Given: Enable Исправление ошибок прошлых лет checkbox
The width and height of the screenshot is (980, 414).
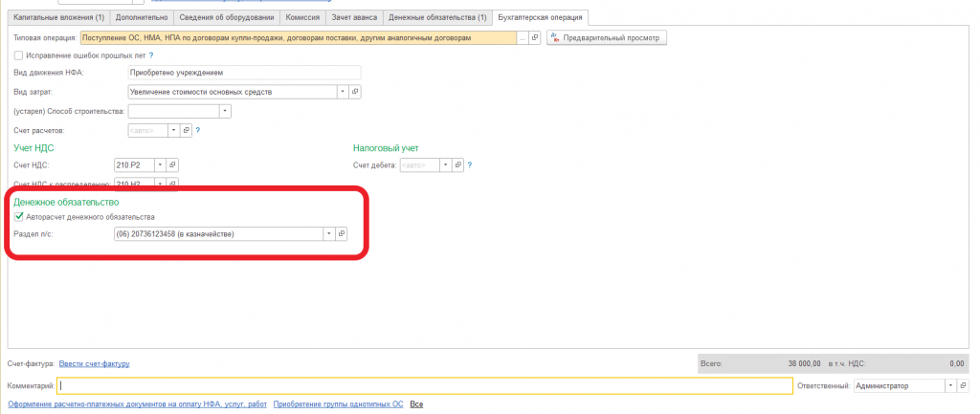Looking at the screenshot, I should point(19,55).
